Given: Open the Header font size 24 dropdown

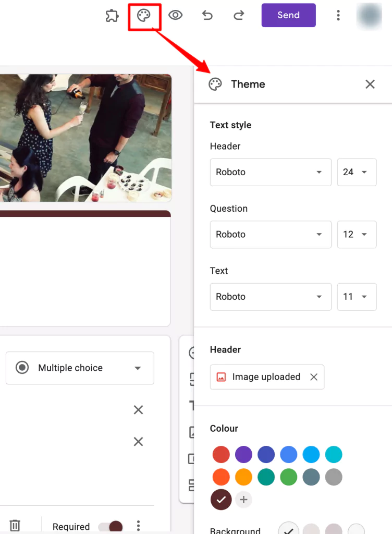Looking at the screenshot, I should [x=357, y=172].
